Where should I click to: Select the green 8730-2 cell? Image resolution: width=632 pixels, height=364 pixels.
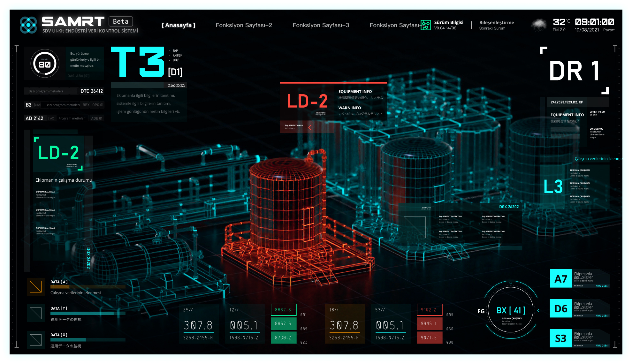[283, 337]
